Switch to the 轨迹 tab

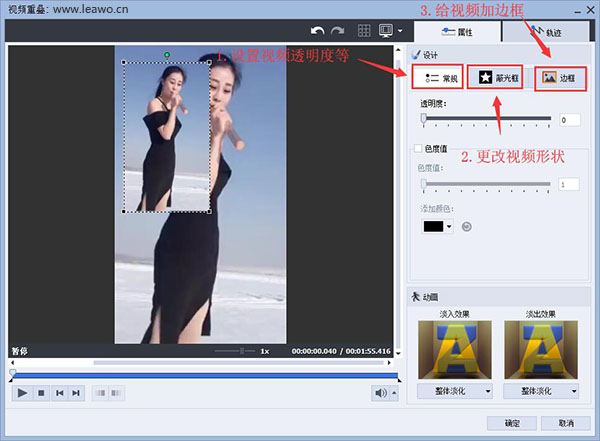(x=546, y=32)
